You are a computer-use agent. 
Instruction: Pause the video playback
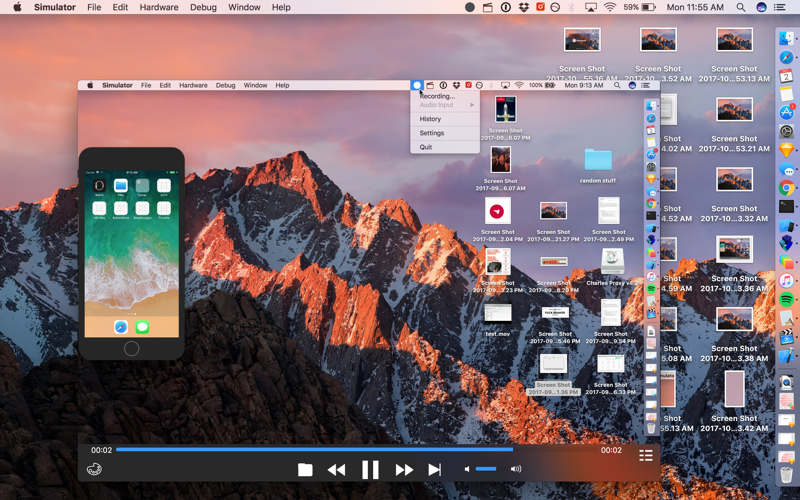point(370,469)
